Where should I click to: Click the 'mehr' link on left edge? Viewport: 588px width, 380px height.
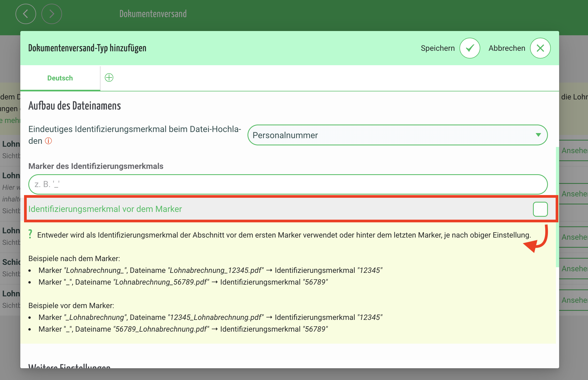[12, 120]
